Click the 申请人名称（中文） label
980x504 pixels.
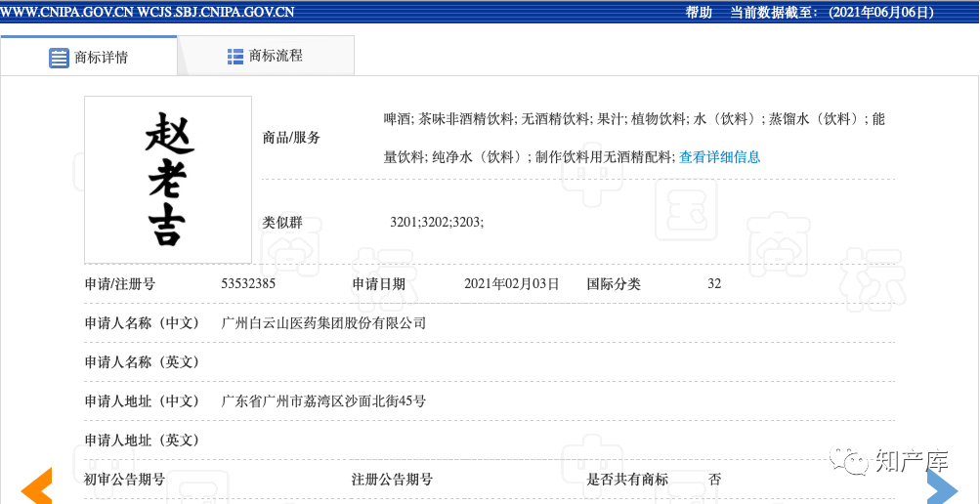pyautogui.click(x=142, y=323)
